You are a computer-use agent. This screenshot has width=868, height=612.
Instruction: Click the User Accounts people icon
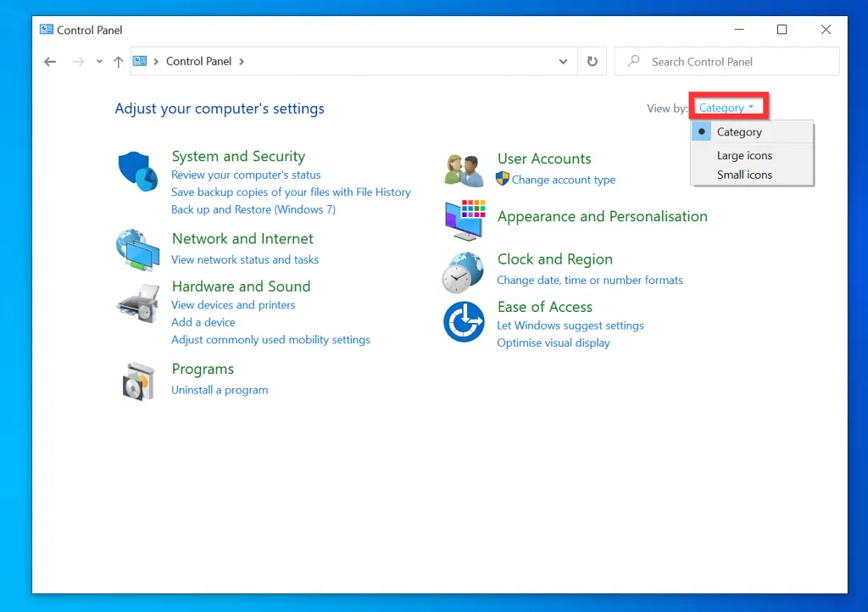(464, 170)
